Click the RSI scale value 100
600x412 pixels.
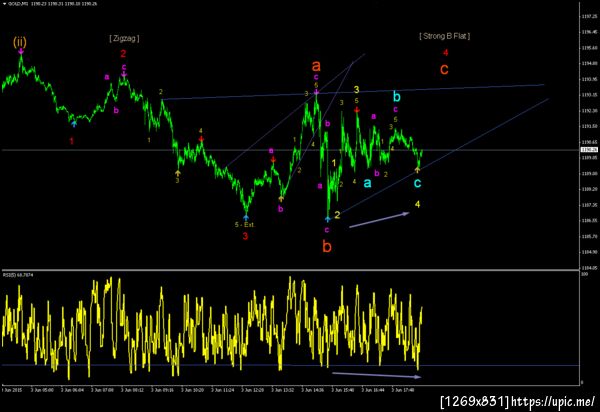584,274
